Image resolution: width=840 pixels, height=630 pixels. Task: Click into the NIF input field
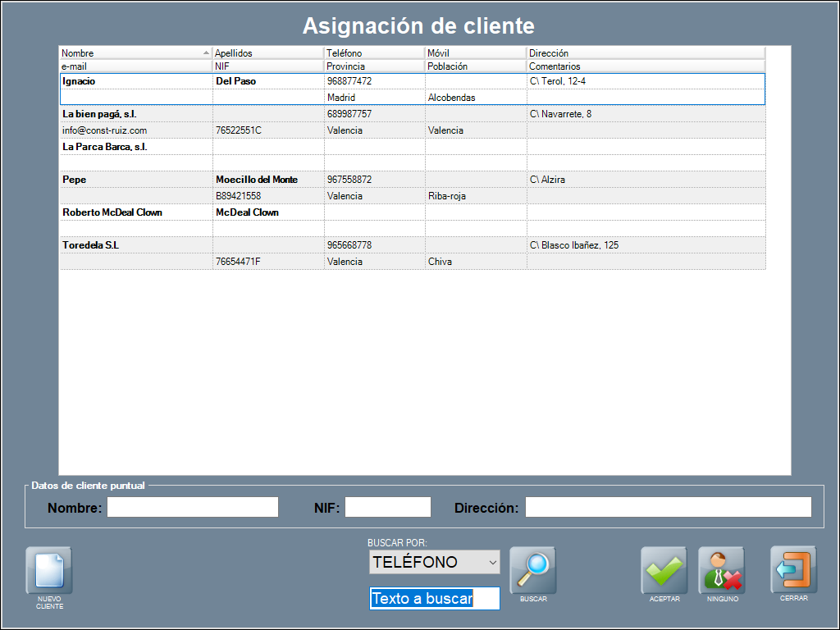click(x=387, y=507)
